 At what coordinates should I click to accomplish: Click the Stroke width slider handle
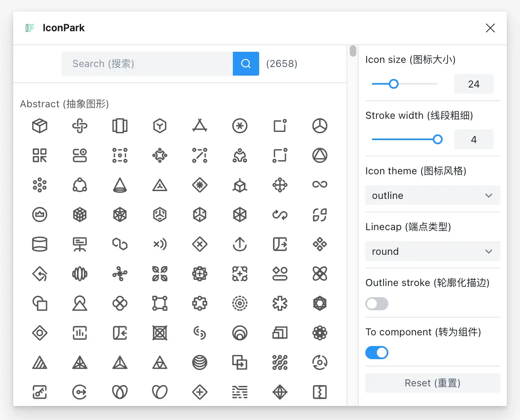(x=438, y=139)
